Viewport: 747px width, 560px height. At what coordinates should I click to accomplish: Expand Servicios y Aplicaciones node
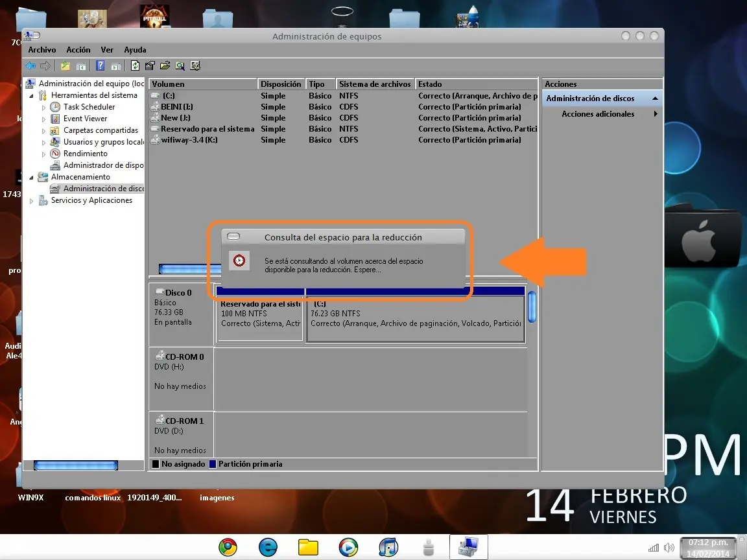tap(31, 201)
